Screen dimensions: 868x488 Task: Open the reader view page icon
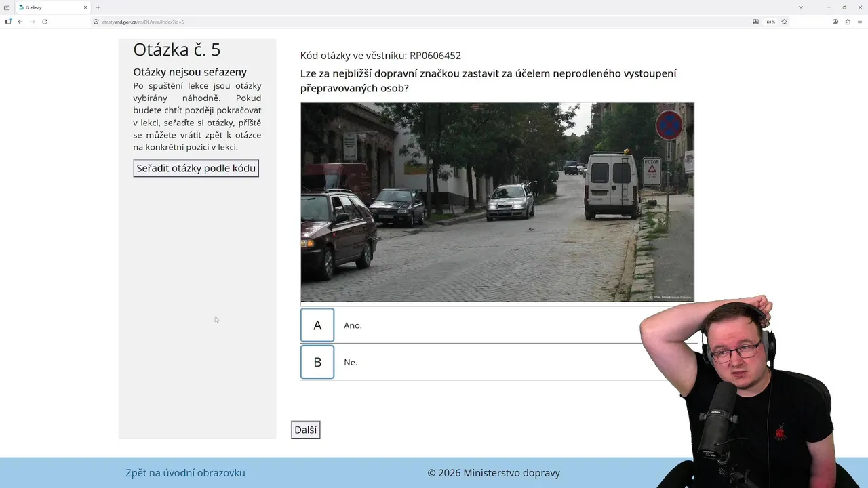[x=755, y=22]
